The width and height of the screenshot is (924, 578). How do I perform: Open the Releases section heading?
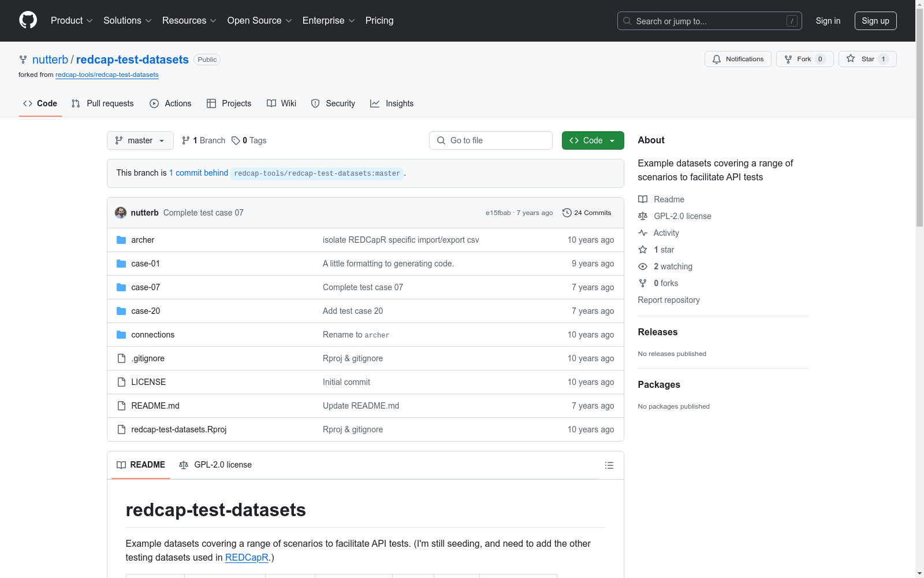click(x=658, y=332)
